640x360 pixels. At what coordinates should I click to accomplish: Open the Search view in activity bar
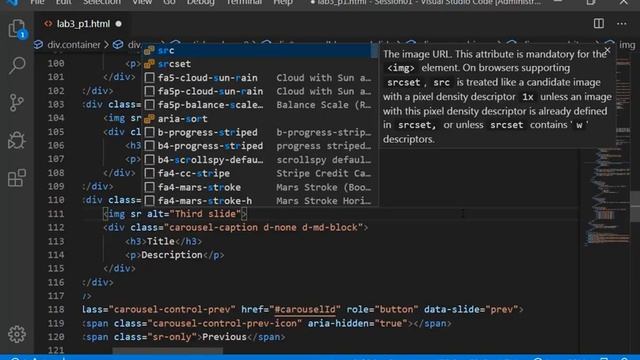click(x=17, y=65)
